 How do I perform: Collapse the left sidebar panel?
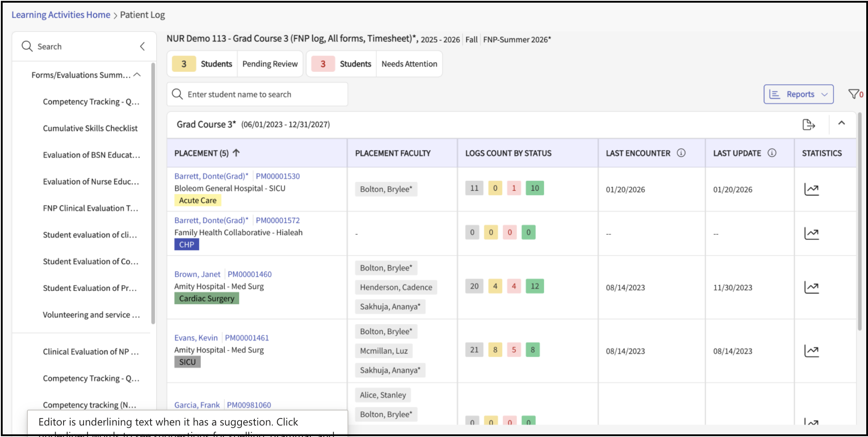[142, 46]
